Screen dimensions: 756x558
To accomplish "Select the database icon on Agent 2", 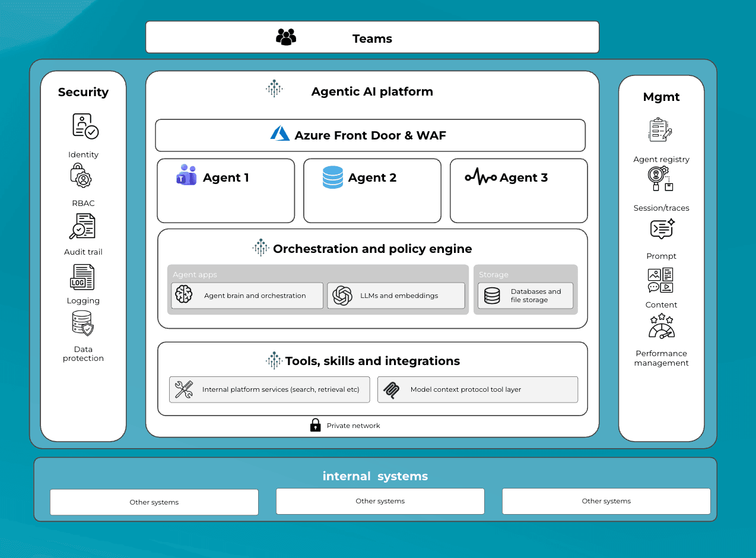I will coord(332,176).
